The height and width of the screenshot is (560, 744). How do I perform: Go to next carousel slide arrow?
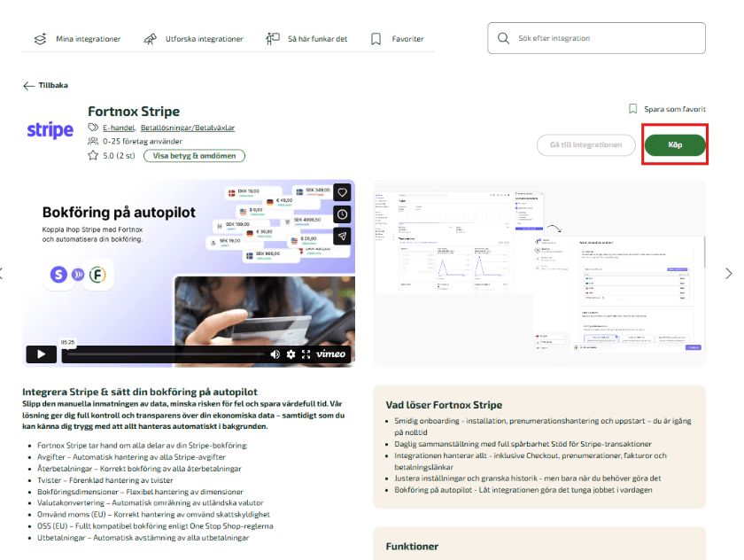[728, 273]
